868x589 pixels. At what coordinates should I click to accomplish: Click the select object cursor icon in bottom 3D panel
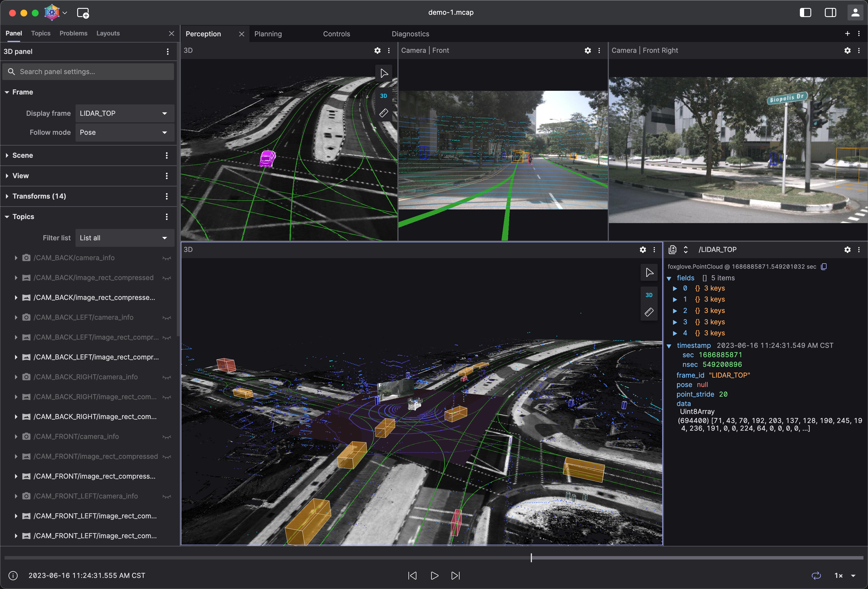coord(649,272)
